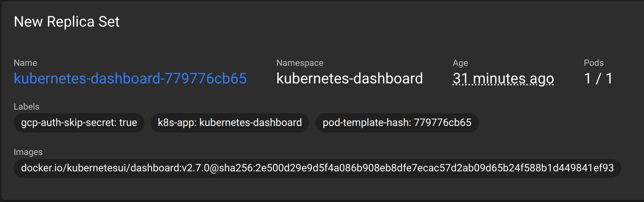Click the 779776cb65 hash in pod-template-hash chip
Viewport: 644px width, 202px height.
(x=442, y=123)
